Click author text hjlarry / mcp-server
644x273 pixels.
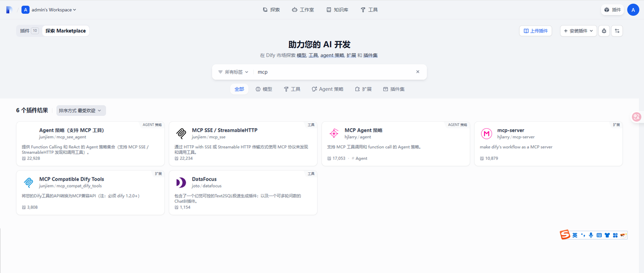click(516, 137)
